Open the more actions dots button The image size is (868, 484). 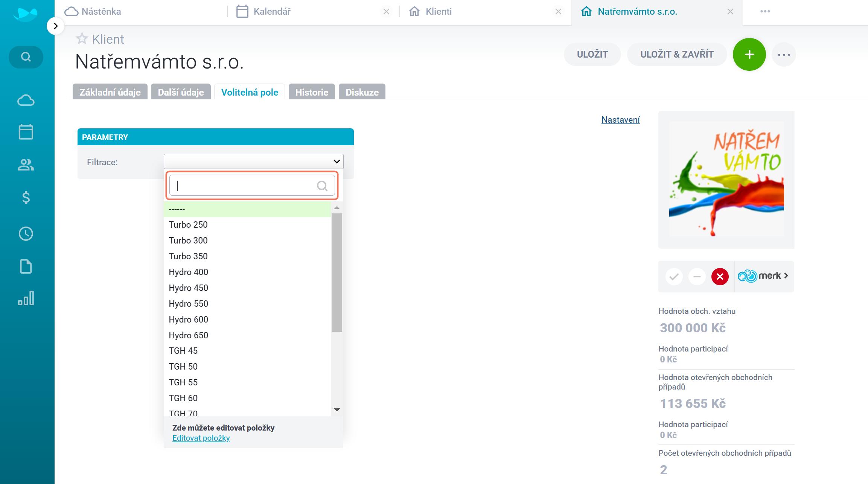click(784, 55)
